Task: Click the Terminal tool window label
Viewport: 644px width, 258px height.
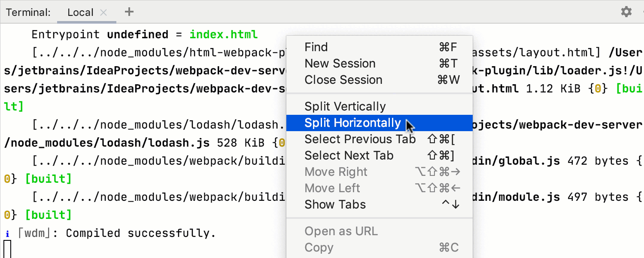Action: click(x=28, y=12)
